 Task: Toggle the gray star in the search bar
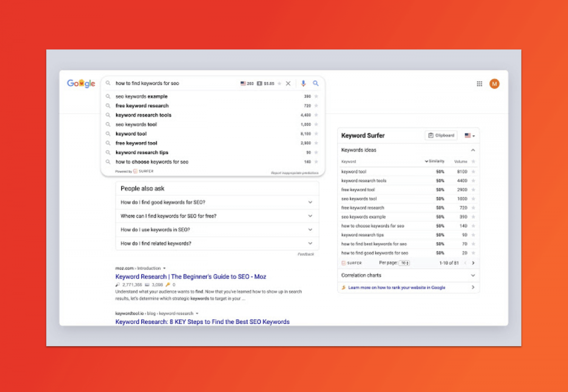(x=279, y=83)
